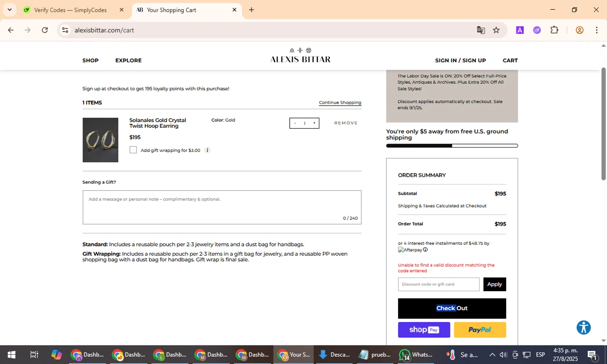607x364 pixels.
Task: Open the SHOP menu
Action: [90, 60]
